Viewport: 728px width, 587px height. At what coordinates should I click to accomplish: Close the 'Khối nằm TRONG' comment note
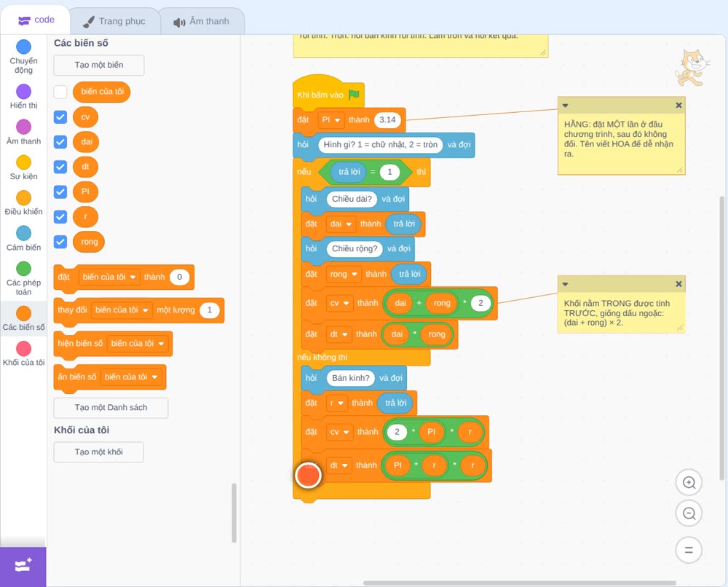[x=678, y=284]
